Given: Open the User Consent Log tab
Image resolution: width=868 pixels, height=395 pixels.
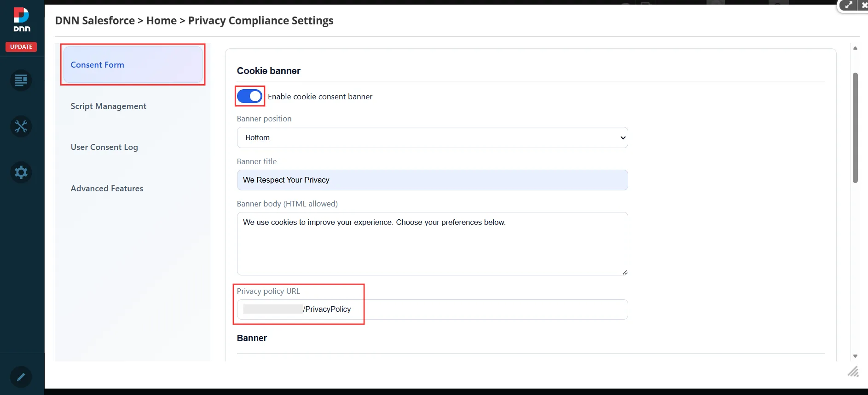Looking at the screenshot, I should (x=133, y=147).
